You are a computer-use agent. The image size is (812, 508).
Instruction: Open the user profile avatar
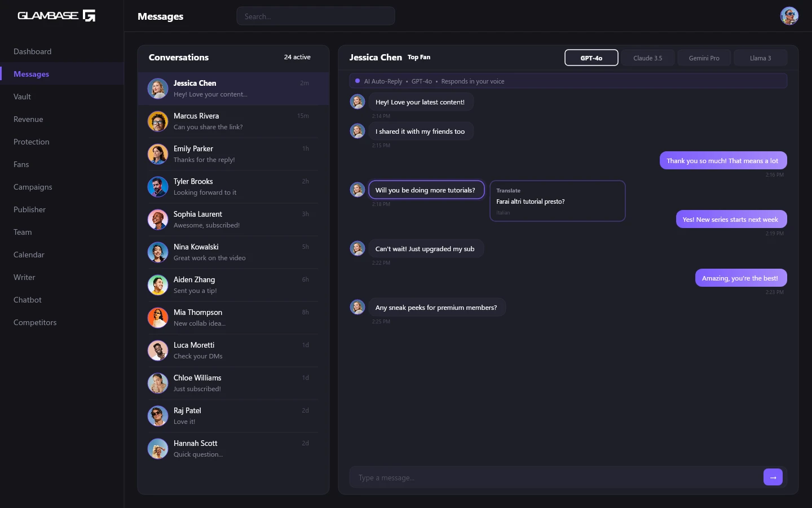pyautogui.click(x=789, y=16)
